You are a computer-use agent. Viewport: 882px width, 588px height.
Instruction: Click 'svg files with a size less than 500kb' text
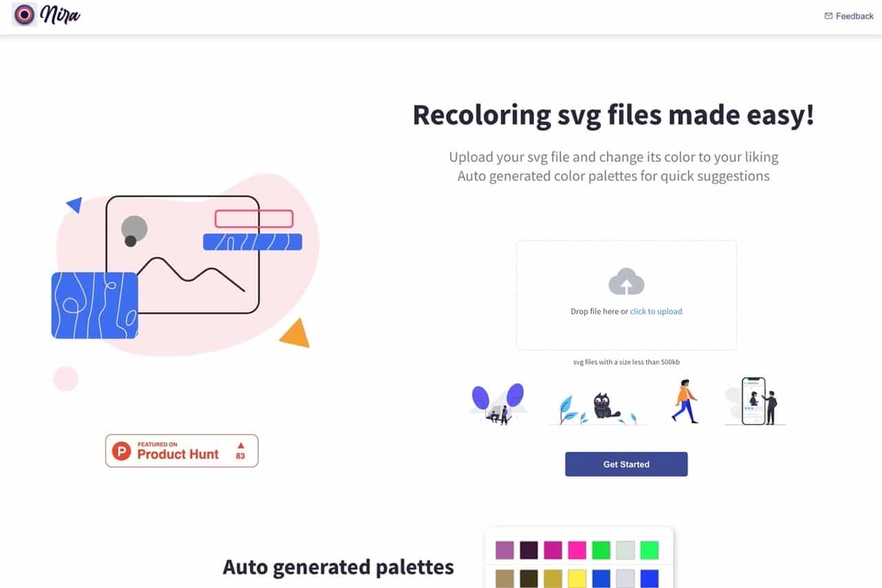[626, 361]
